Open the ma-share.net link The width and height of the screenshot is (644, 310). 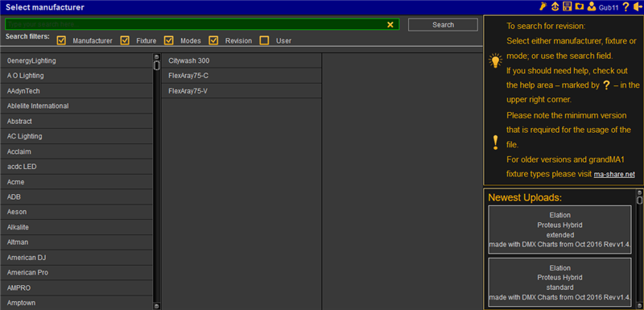[614, 174]
